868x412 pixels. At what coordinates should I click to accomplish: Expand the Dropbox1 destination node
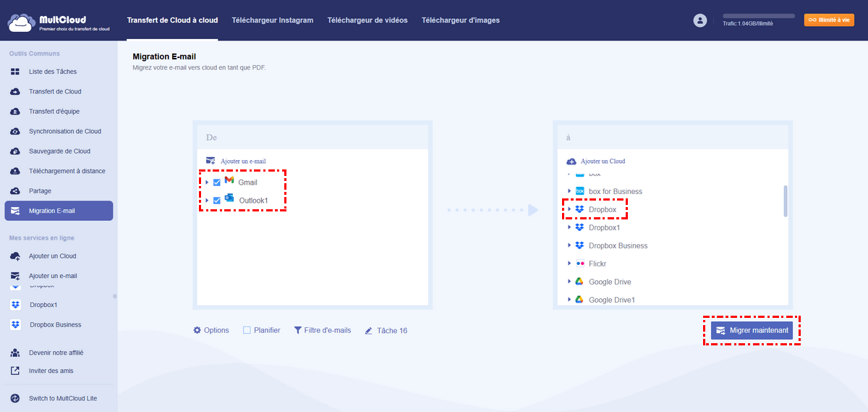pos(569,227)
